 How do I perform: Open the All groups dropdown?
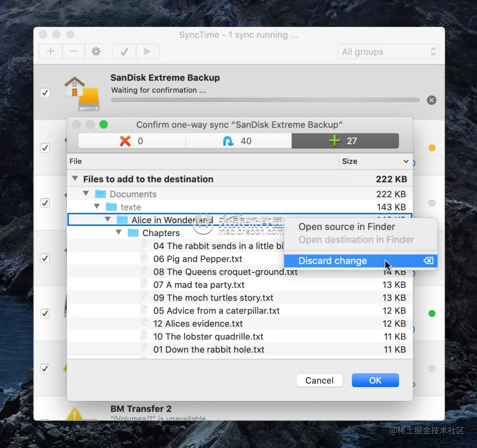click(x=388, y=52)
